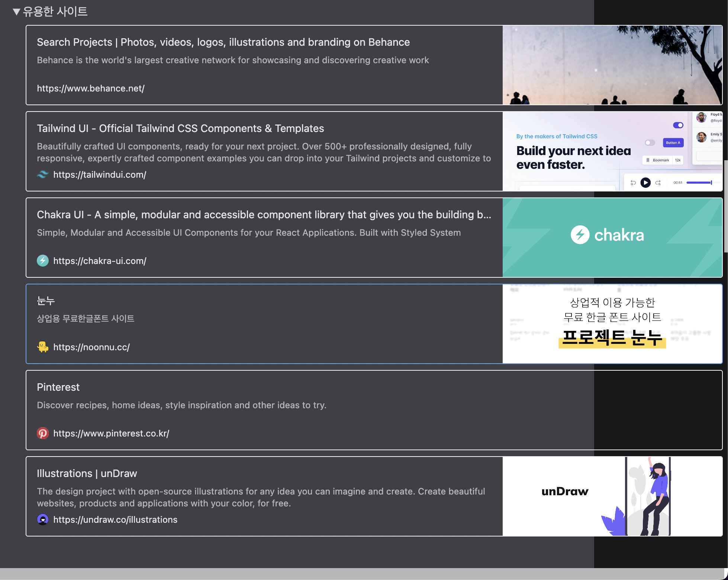Collapse the 유용한 사이트 toggle section
728x580 pixels.
[16, 12]
